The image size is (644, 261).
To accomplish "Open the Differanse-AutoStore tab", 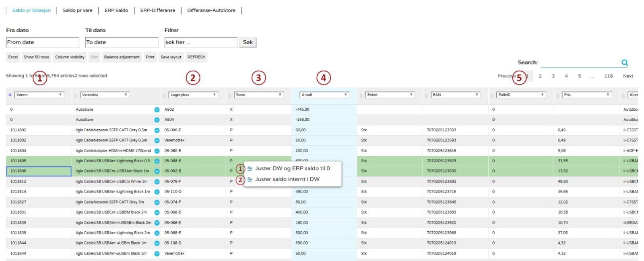I will [211, 10].
